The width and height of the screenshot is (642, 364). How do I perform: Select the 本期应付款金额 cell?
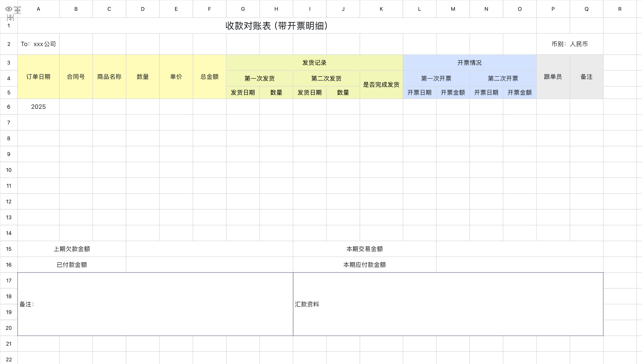coord(364,265)
